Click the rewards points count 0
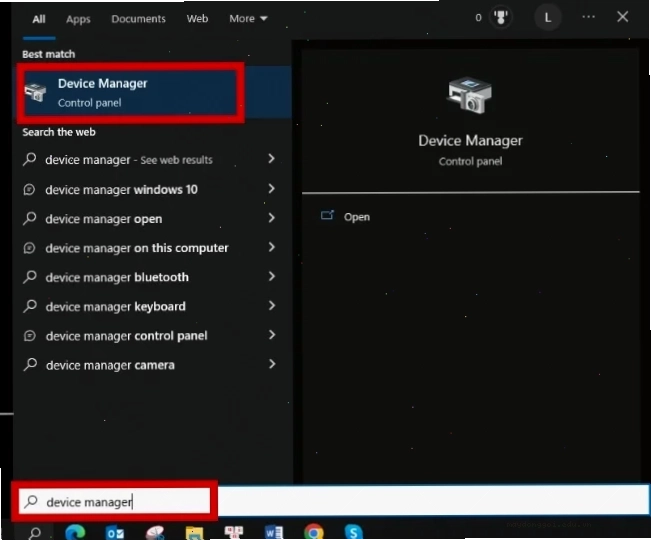This screenshot has width=651, height=541. (x=478, y=17)
